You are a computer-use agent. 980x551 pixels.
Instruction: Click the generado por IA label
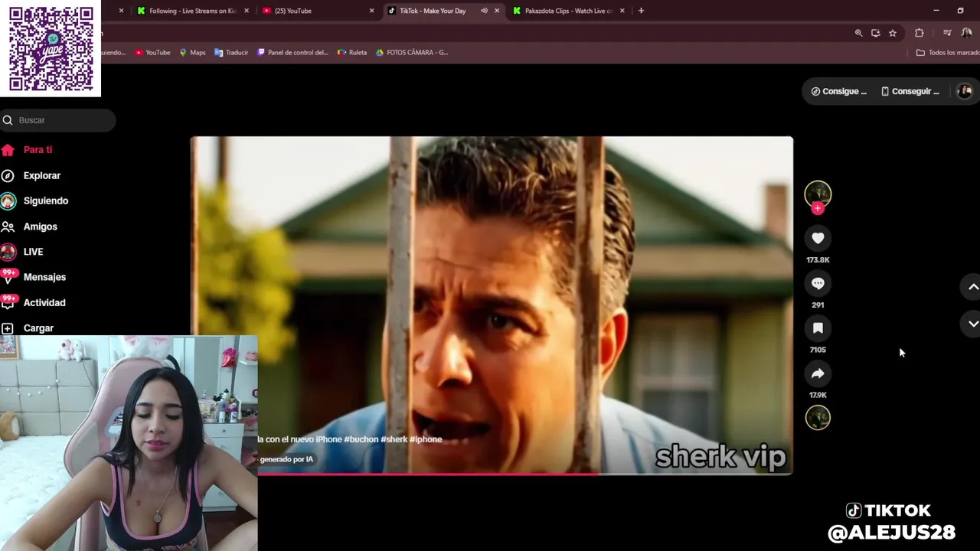286,459
